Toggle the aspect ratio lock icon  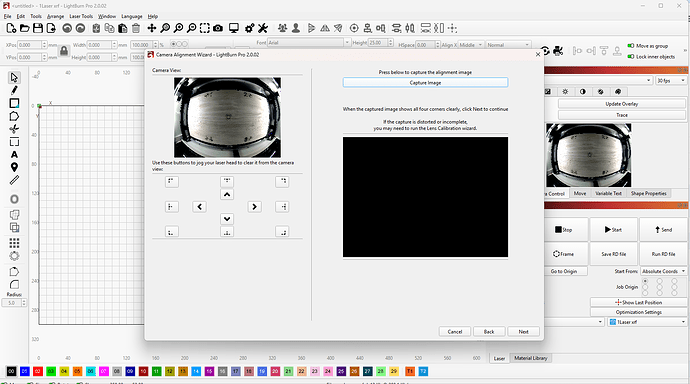click(x=64, y=51)
